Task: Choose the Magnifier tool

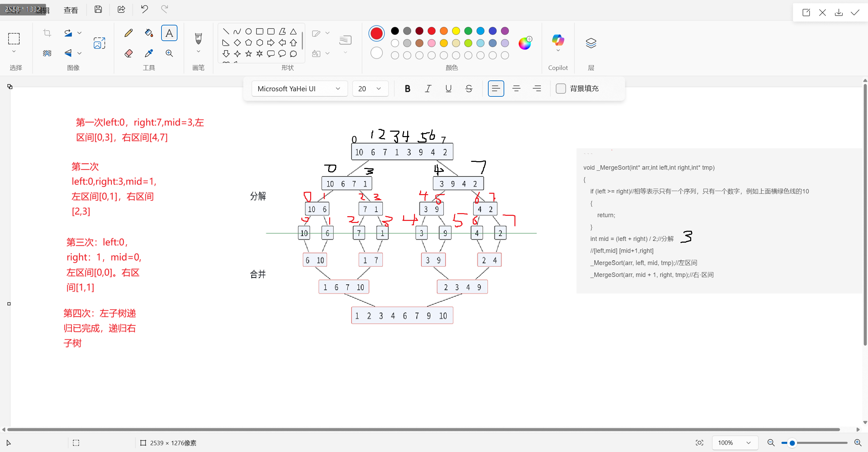Action: [169, 53]
